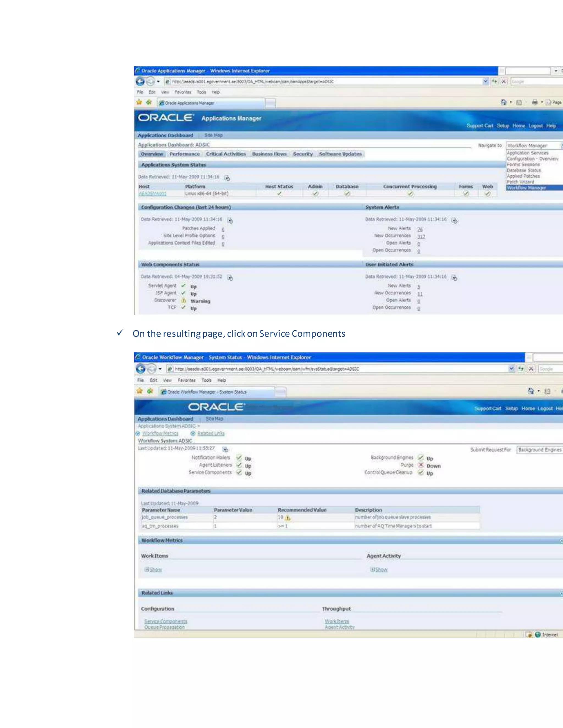The width and height of the screenshot is (563, 728).
Task: Open the Critical Activities tab
Action: click(x=226, y=154)
